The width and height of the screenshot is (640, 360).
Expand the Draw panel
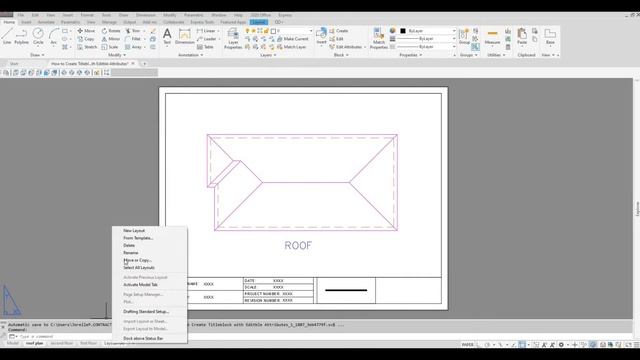click(37, 55)
